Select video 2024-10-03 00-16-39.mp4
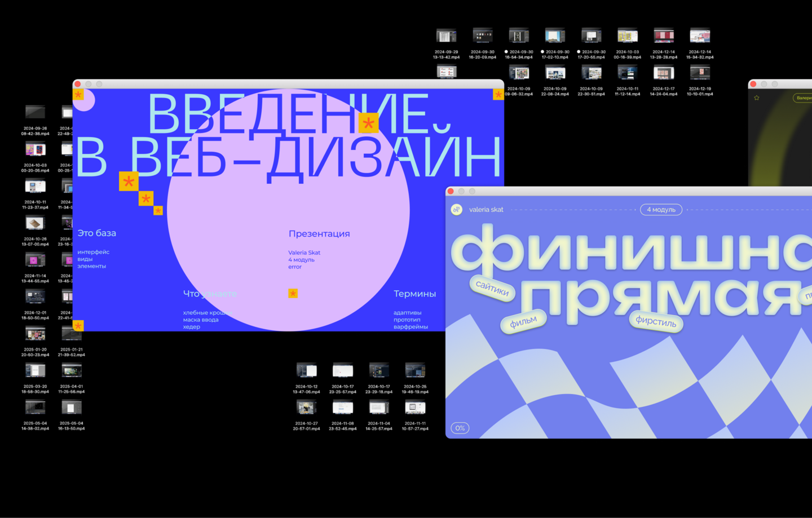 627,44
